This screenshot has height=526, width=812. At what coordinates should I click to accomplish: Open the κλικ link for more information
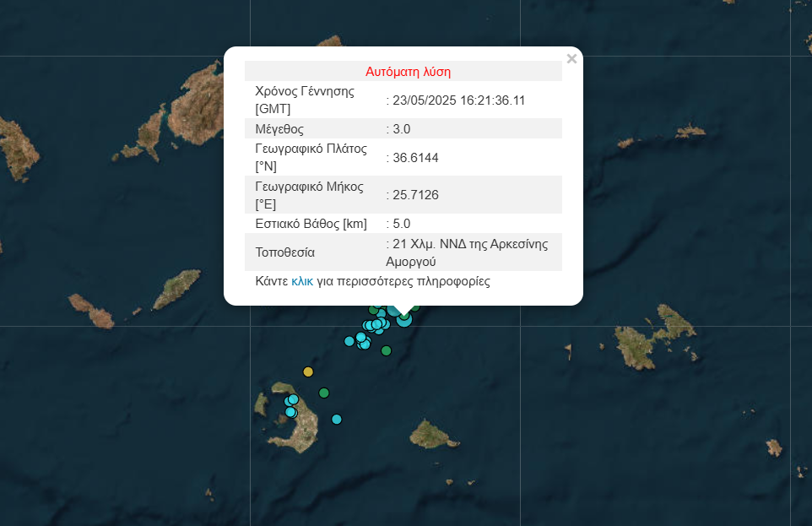pos(302,281)
